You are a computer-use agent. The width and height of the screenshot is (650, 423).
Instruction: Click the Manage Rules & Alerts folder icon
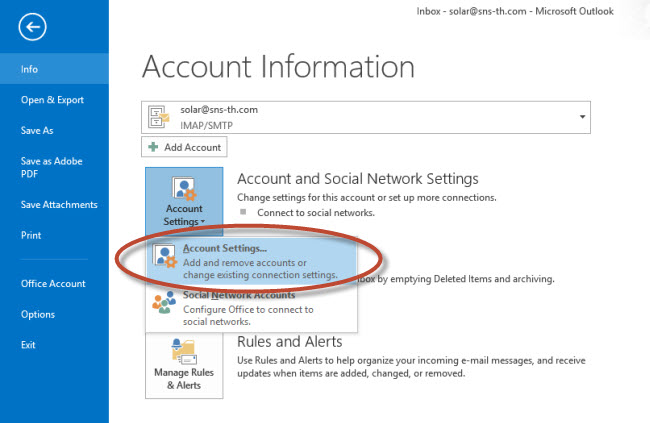(x=184, y=352)
